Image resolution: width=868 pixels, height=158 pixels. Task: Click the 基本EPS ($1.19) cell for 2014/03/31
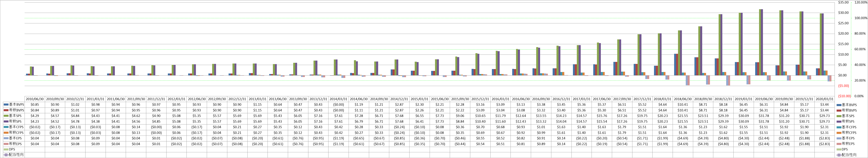pos(338,138)
